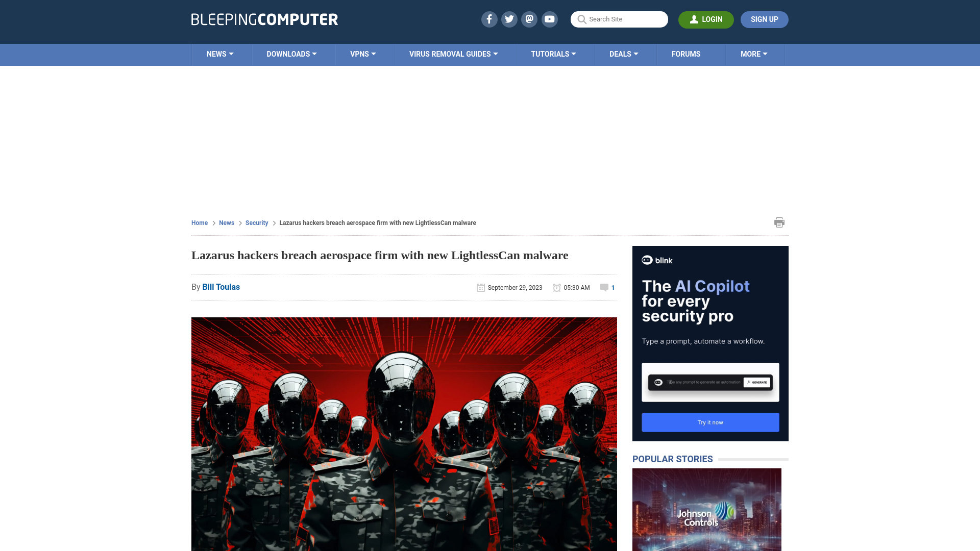Click the LOGIN button

(x=706, y=19)
